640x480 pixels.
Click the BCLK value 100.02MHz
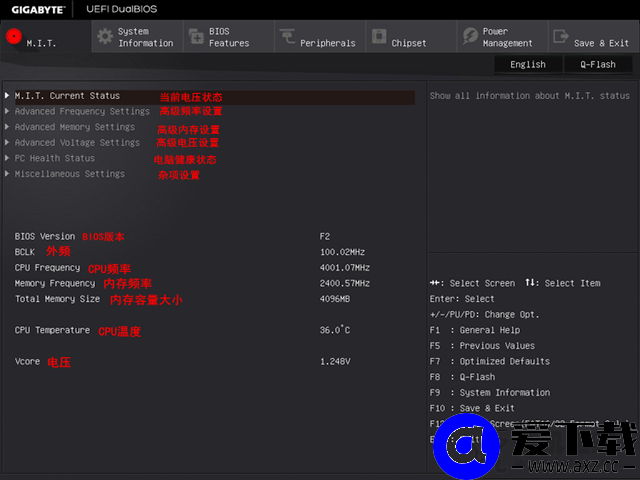pos(342,252)
